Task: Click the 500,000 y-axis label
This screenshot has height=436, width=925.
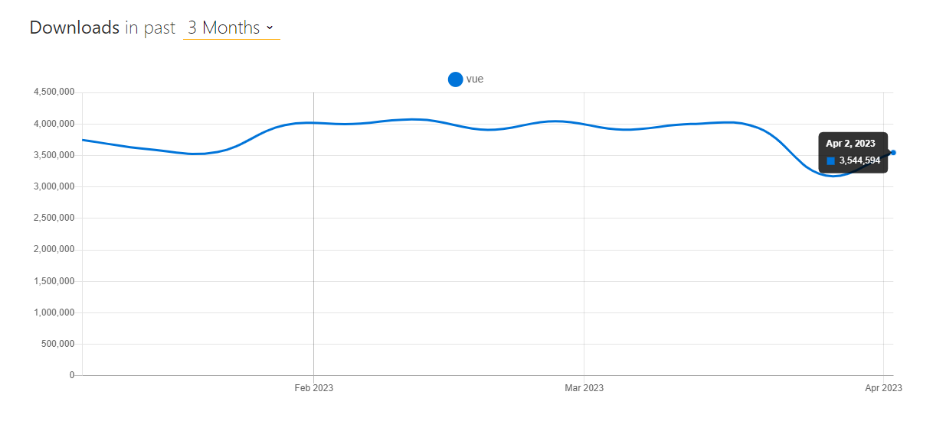Action: (x=58, y=344)
